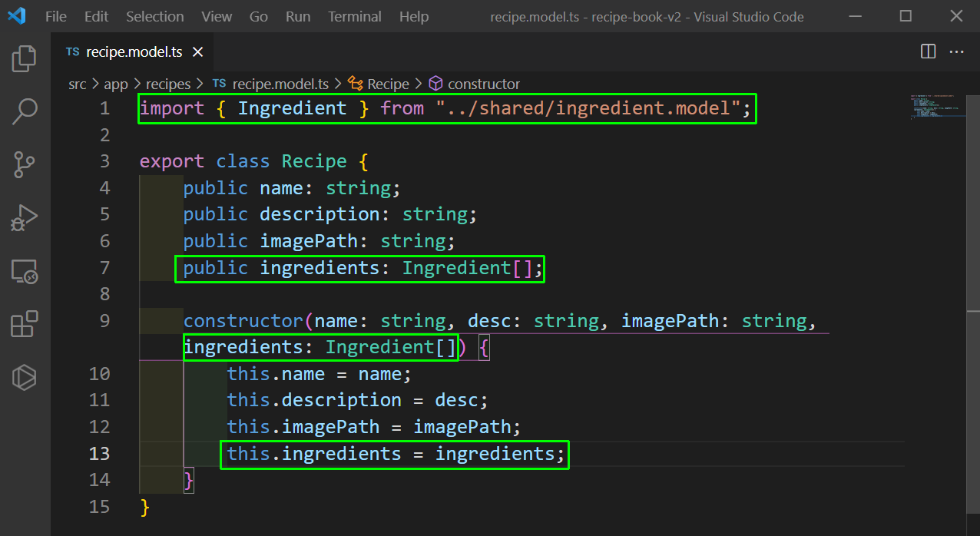Click "this.name = name;" on line 10

pyautogui.click(x=319, y=374)
